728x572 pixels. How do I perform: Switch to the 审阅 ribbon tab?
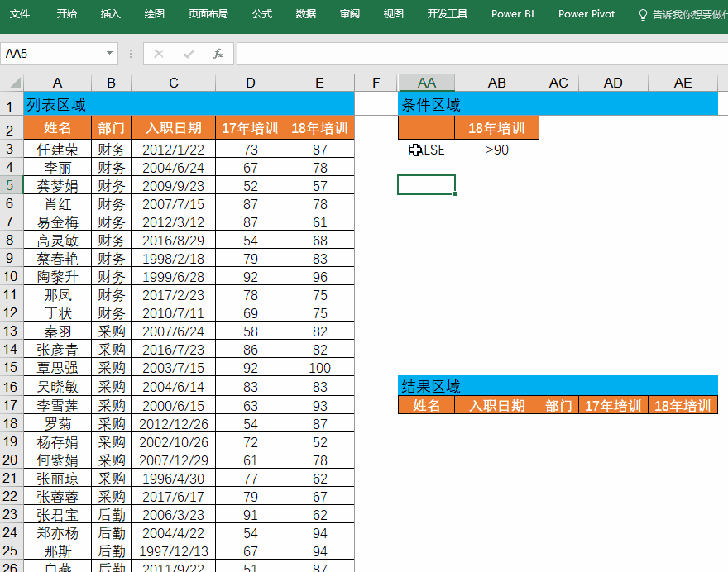pyautogui.click(x=349, y=14)
